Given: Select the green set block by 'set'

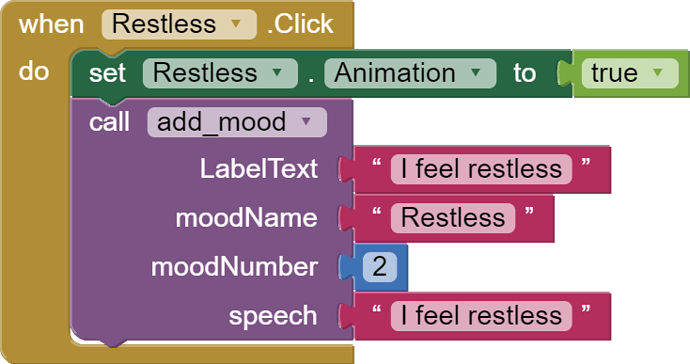Looking at the screenshot, I should 107,73.
